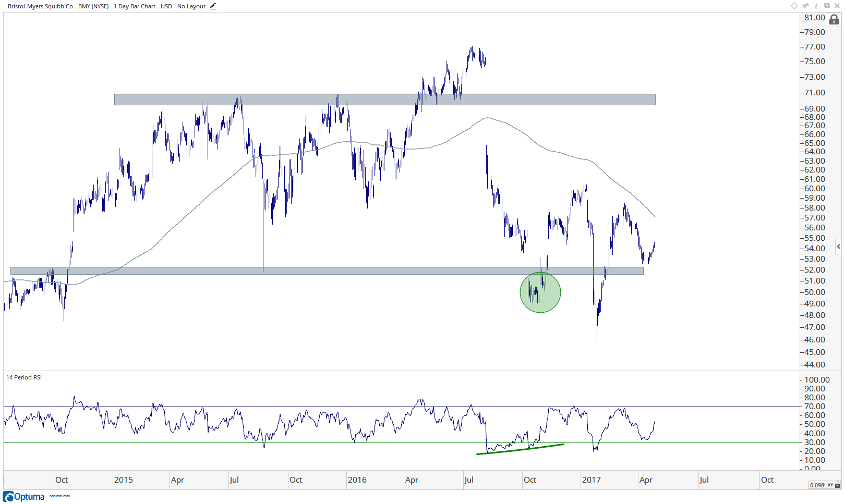Click the 75.00 price scale label
Image resolution: width=845 pixels, height=504 pixels.
point(814,62)
